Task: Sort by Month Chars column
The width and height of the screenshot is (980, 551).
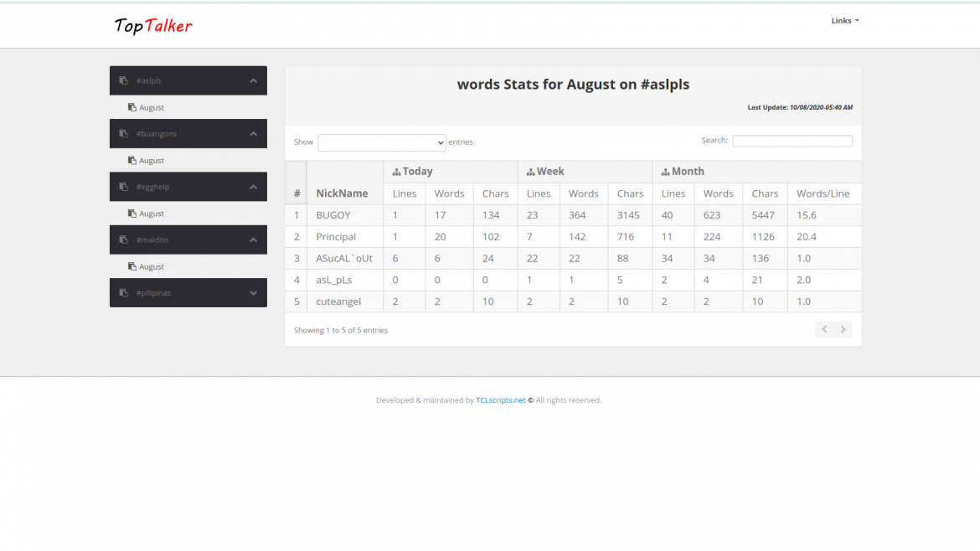Action: (765, 193)
